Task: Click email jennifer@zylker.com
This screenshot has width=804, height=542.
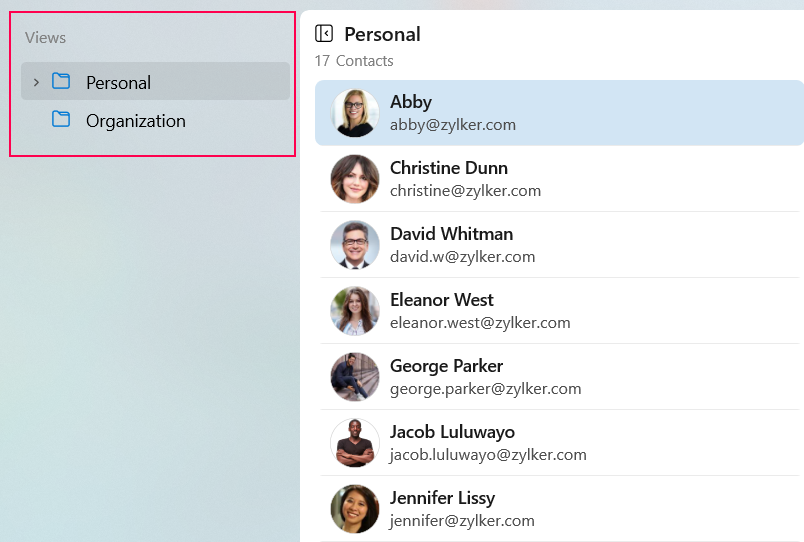Action: (x=462, y=521)
